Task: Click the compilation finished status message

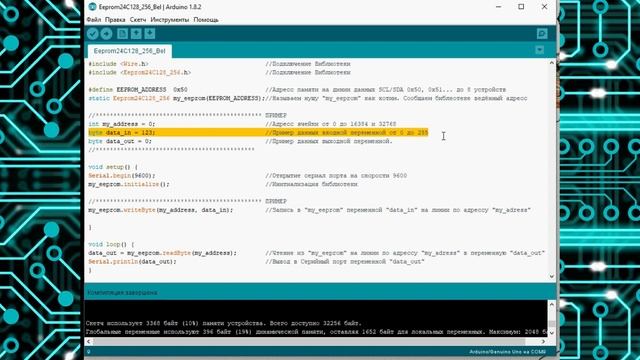Action: [x=122, y=293]
